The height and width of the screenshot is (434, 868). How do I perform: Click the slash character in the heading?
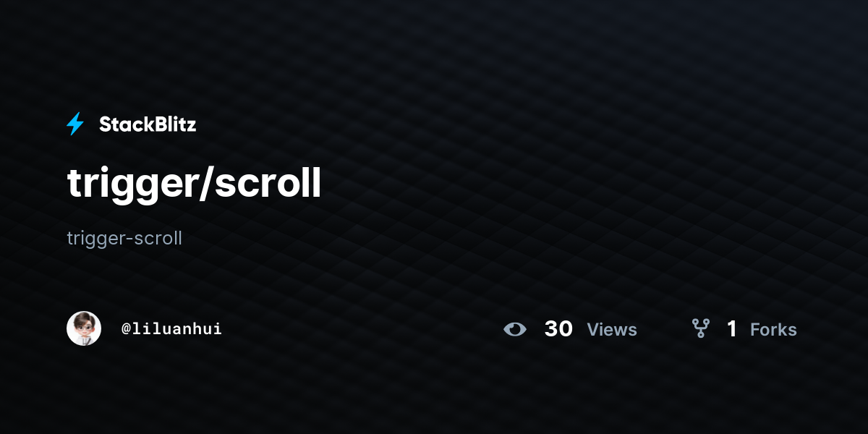click(x=207, y=184)
